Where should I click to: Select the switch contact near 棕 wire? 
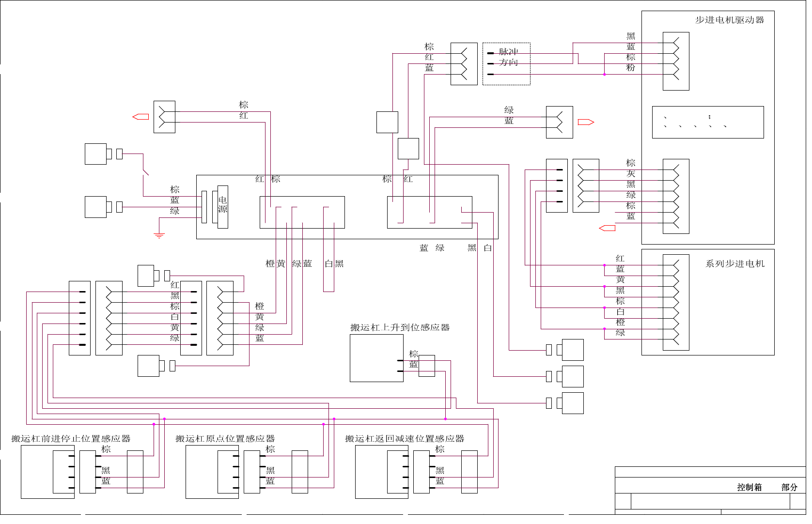click(x=145, y=172)
